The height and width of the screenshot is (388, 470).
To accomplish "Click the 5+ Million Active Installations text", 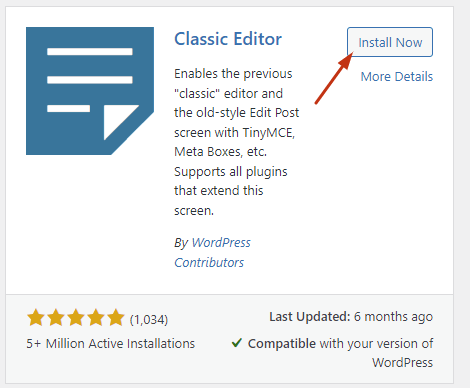I will tap(111, 344).
